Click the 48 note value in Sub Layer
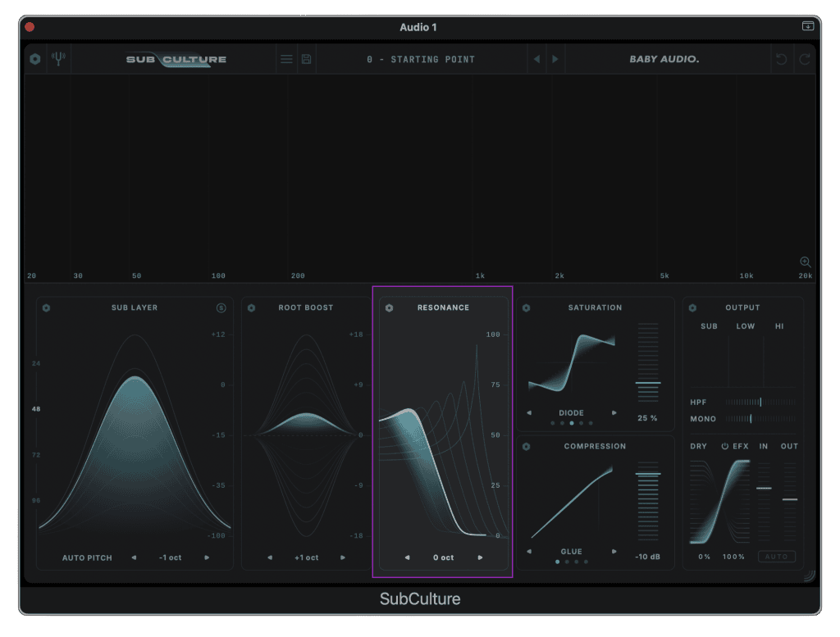Viewport: 840px width, 637px height. pos(36,409)
